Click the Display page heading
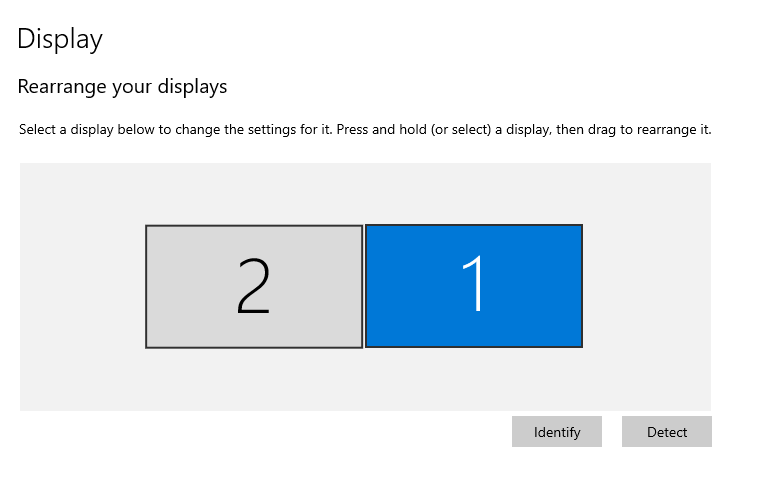The width and height of the screenshot is (775, 479). point(60,40)
